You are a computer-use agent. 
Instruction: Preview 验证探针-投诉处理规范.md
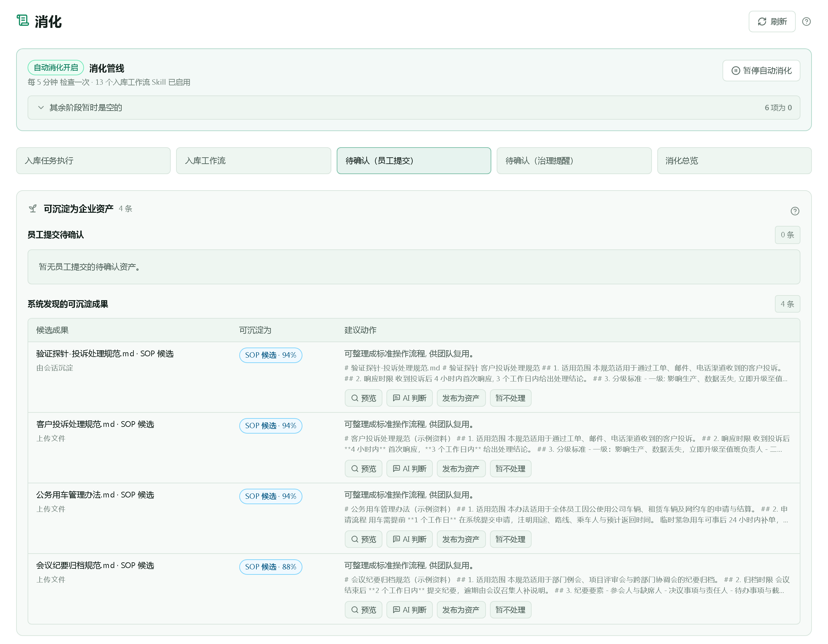(x=363, y=398)
